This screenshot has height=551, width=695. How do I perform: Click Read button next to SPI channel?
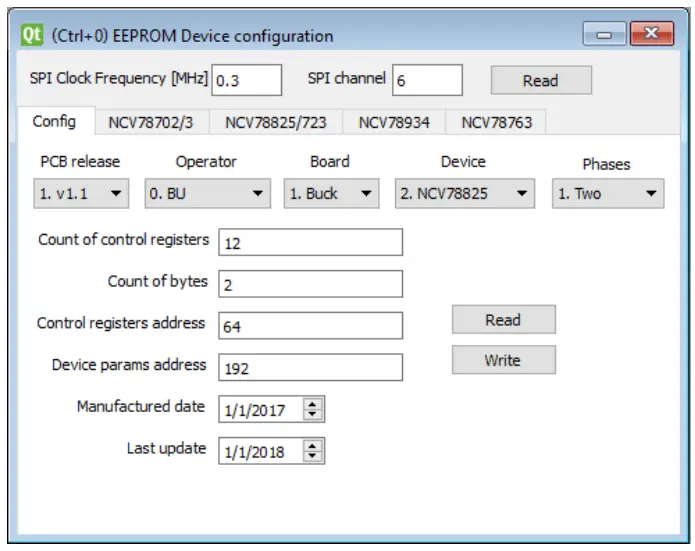(541, 80)
